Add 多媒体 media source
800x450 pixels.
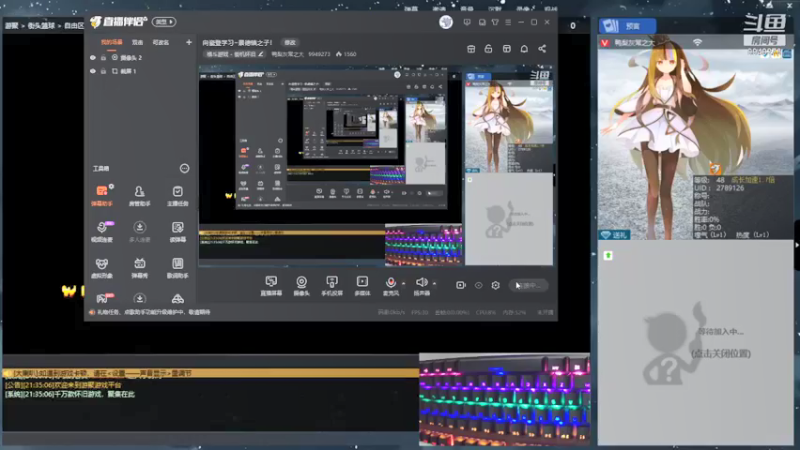362,286
